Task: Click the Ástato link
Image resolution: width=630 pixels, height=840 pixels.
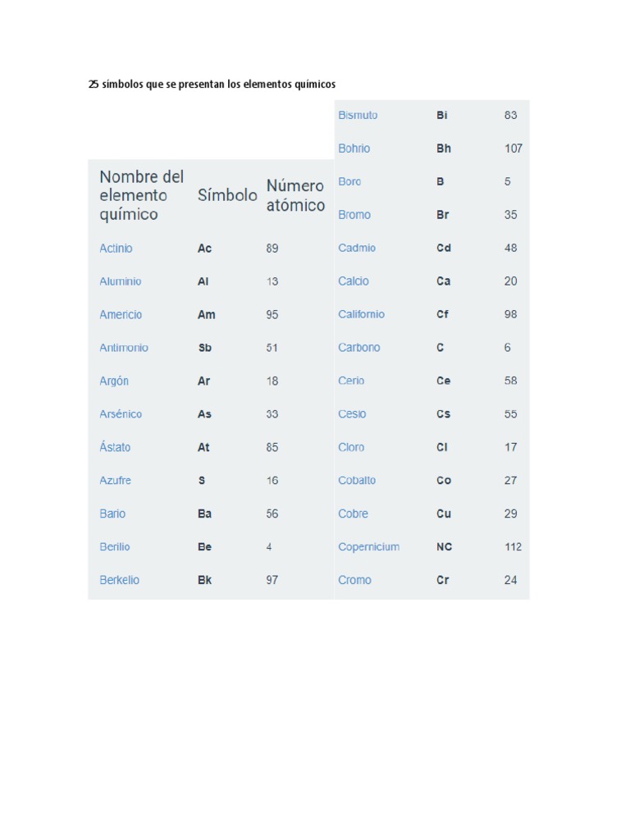Action: tap(115, 448)
